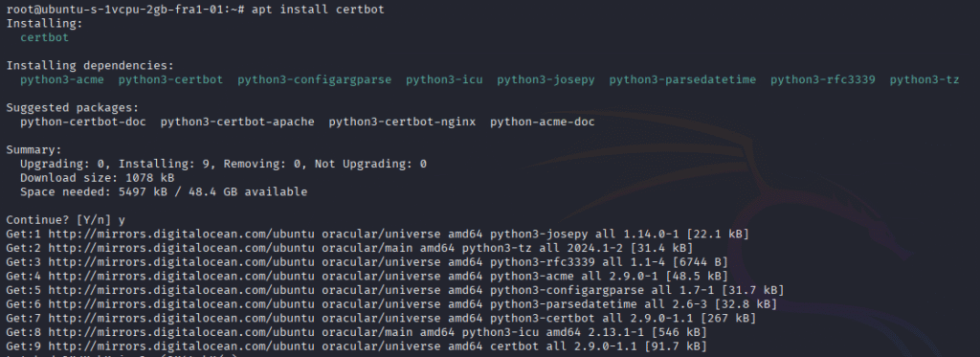Select python3-icu in the dependencies list
Screen dimensions: 980x357
(x=444, y=80)
